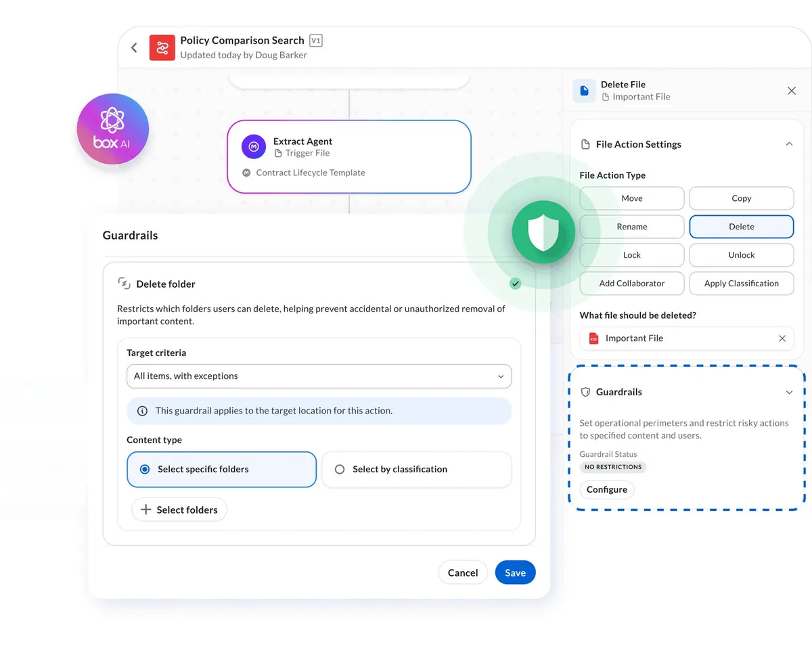812x647 pixels.
Task: Select the Move file action
Action: click(x=632, y=198)
